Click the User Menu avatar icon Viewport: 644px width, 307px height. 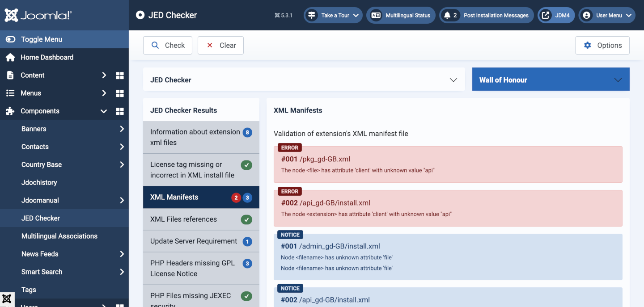click(x=586, y=15)
